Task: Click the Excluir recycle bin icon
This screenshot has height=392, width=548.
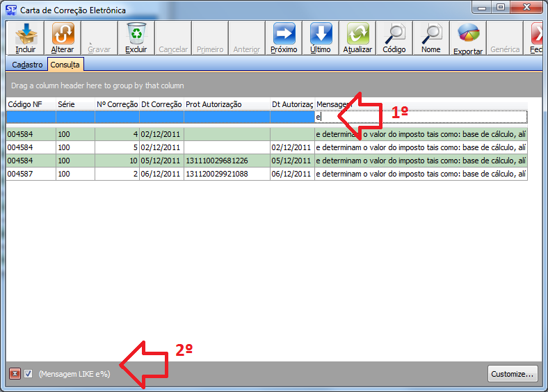Action: coord(136,38)
